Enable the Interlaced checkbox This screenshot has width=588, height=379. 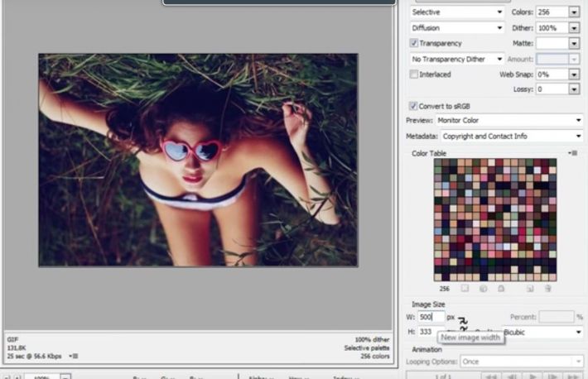click(414, 74)
